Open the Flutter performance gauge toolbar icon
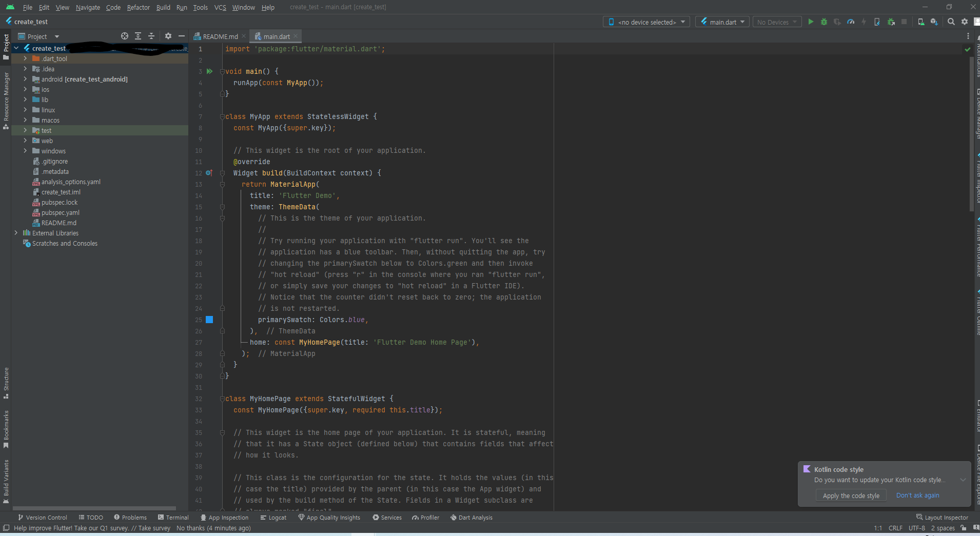This screenshot has width=980, height=536. 851,22
